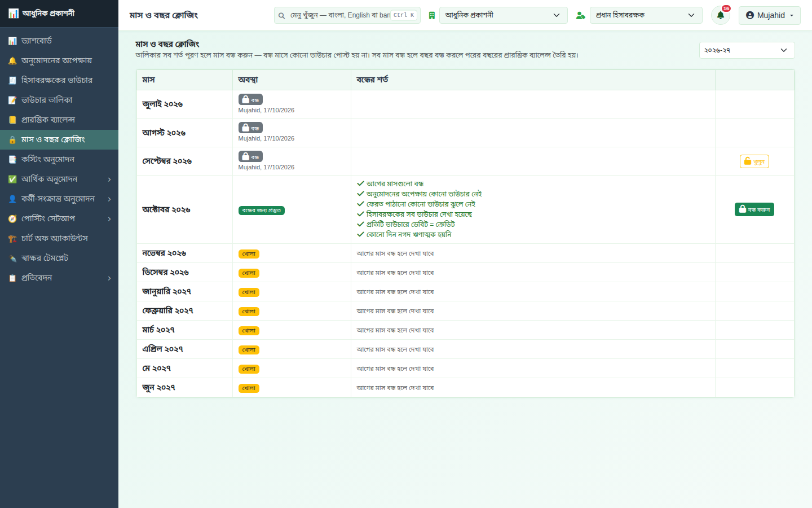Open the ড্যাশবোর্ড sidebar icon
The width and height of the screenshot is (812, 508).
pyautogui.click(x=12, y=41)
